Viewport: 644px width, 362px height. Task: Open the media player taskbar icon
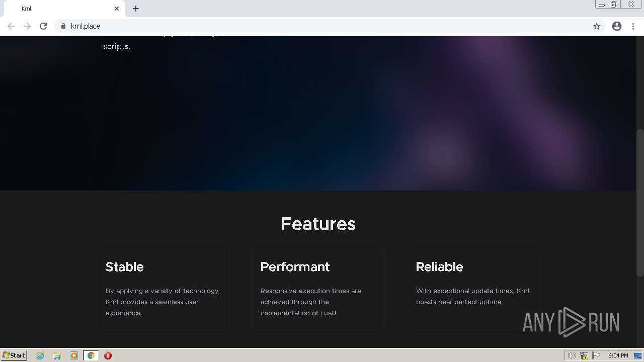coord(74,355)
